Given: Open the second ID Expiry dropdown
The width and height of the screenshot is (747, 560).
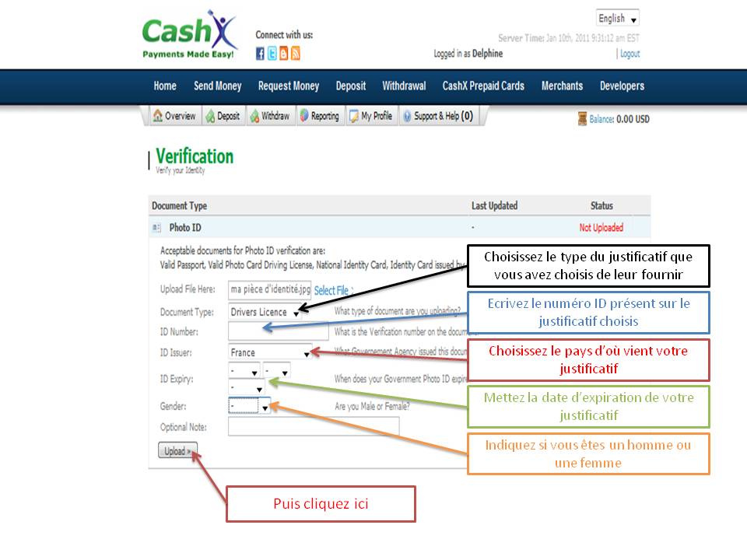Looking at the screenshot, I should 276,370.
